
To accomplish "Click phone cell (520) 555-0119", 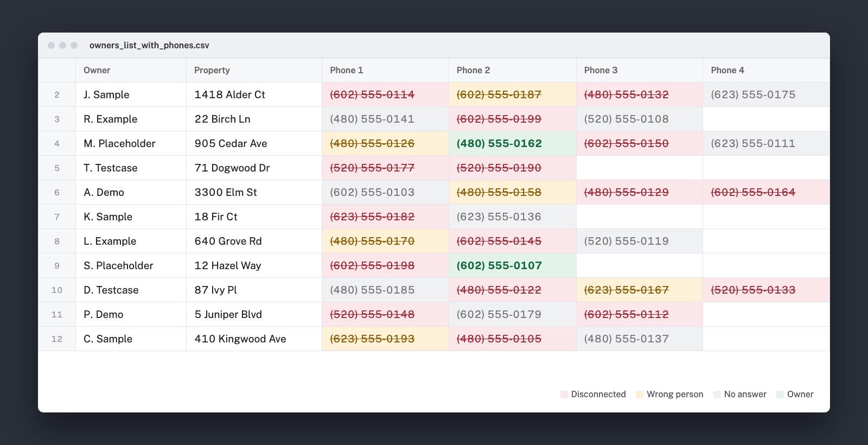I will click(x=639, y=241).
